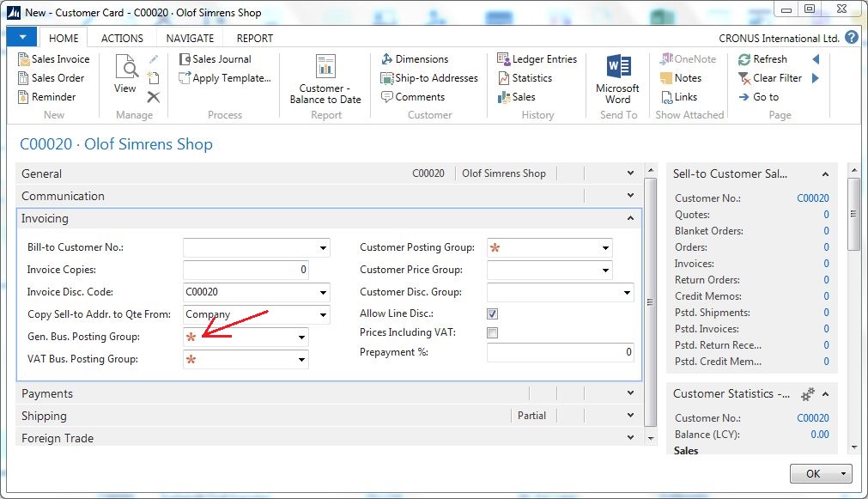
Task: Open VAT Bus. Posting Group dropdown
Action: coord(301,359)
